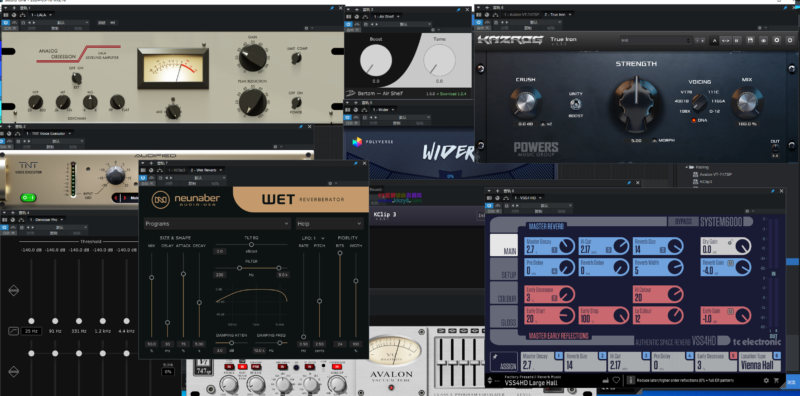Click the ASSIGN button in VSS4HD

click(504, 362)
